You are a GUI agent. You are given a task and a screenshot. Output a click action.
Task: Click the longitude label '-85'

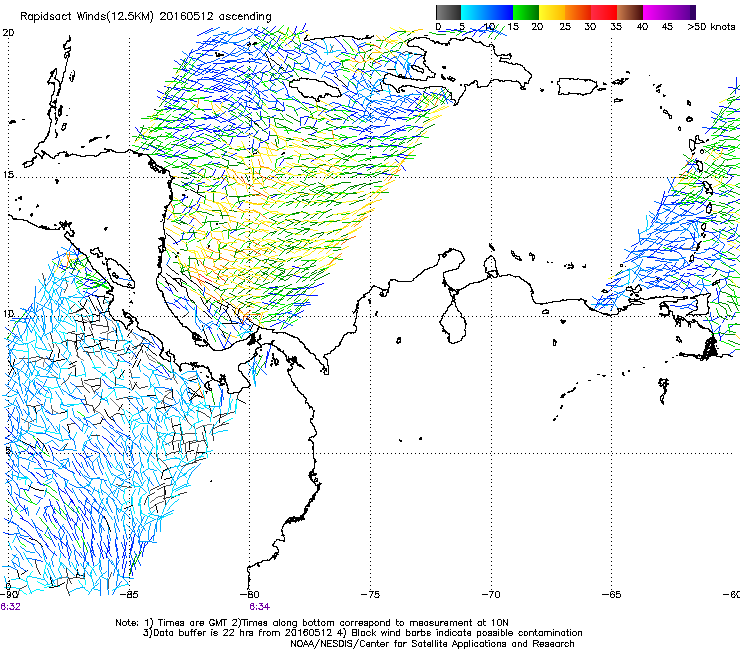129,594
